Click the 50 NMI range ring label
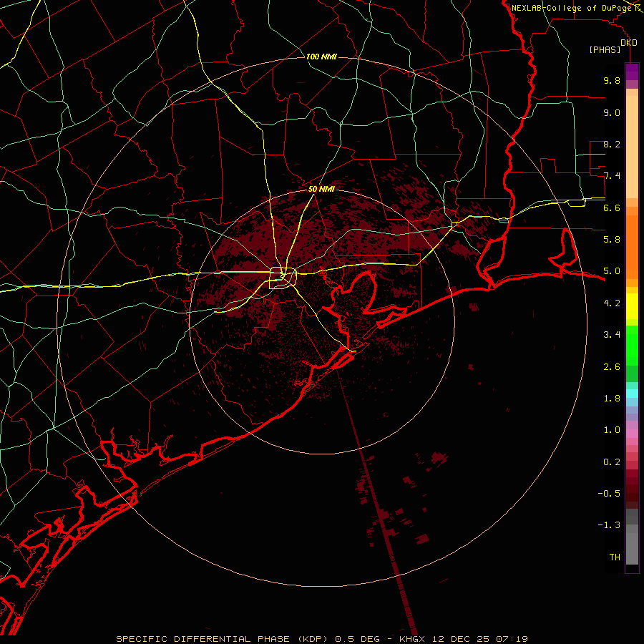This screenshot has width=644, height=644. pyautogui.click(x=321, y=189)
